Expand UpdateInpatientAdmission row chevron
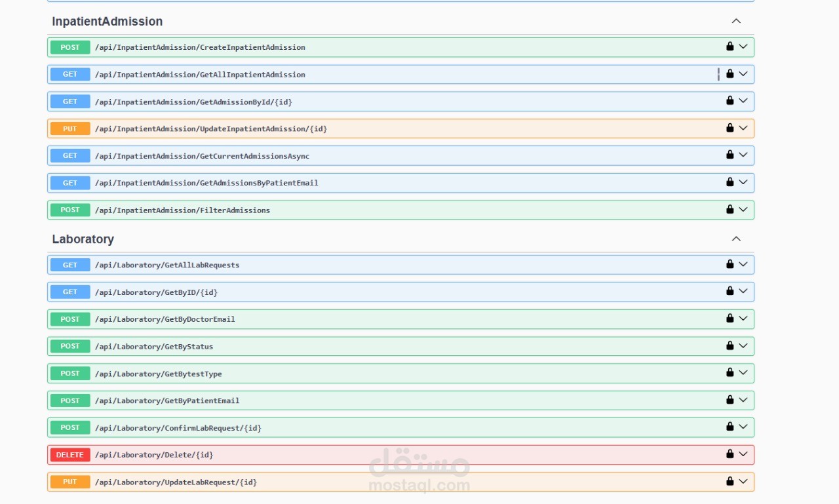The image size is (839, 504). [743, 128]
